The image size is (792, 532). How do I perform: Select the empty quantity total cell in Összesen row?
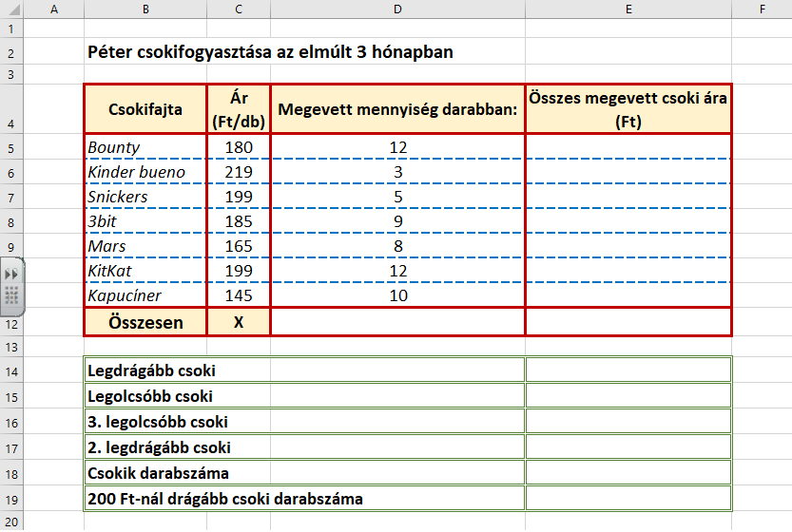point(397,322)
